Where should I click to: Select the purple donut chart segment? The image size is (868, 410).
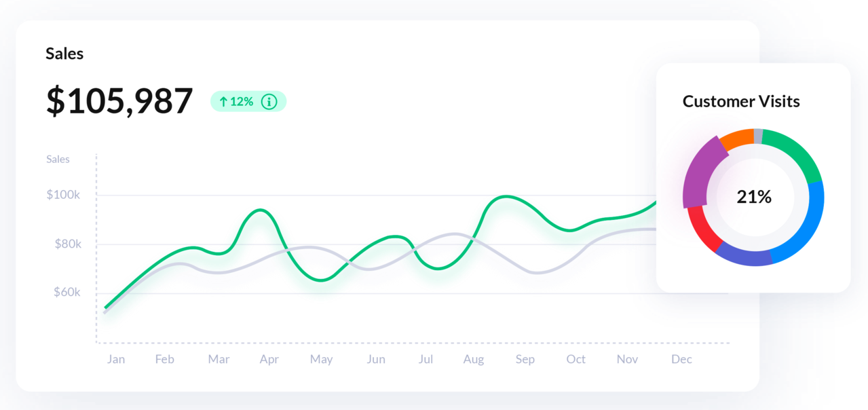point(700,173)
